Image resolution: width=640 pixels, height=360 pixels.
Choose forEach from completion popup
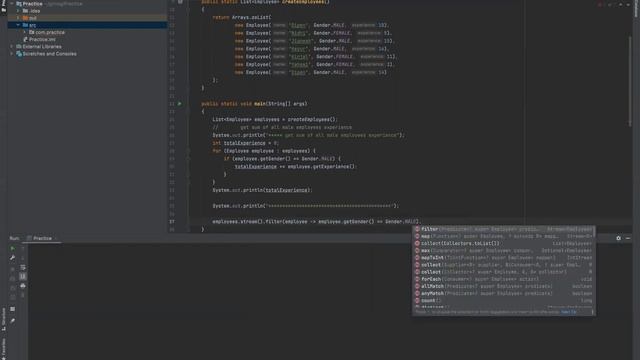point(503,279)
